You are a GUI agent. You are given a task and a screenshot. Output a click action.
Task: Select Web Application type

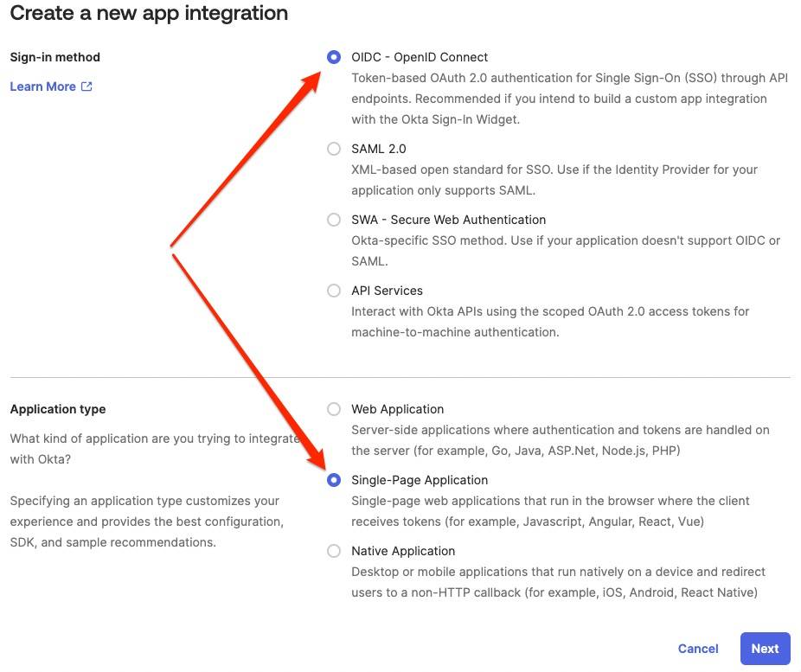[334, 409]
